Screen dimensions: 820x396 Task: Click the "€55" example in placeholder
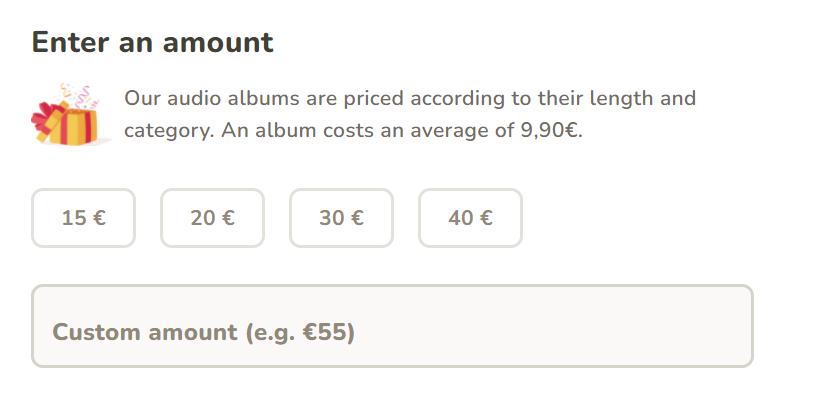(325, 332)
